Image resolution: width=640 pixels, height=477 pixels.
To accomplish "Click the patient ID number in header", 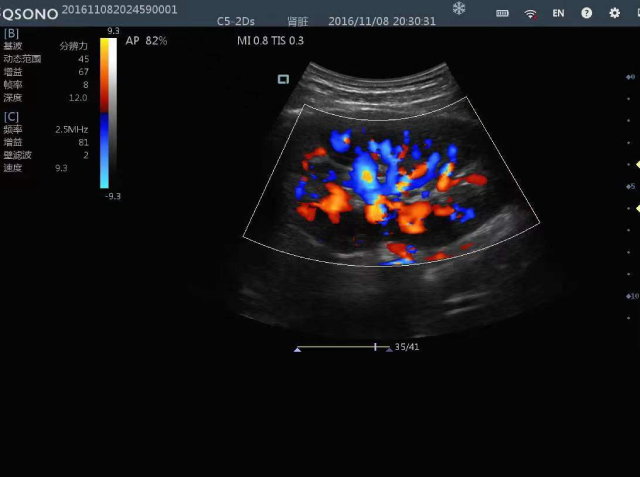I will (x=119, y=9).
